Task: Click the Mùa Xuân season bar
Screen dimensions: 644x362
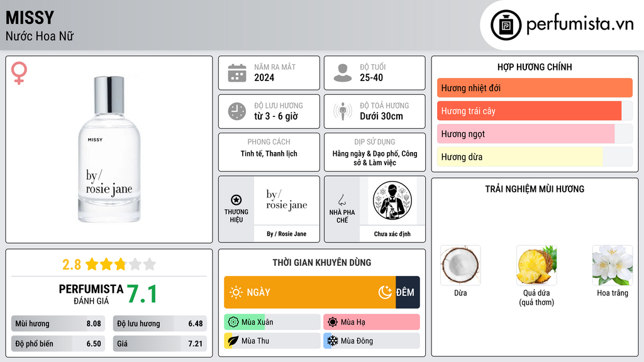Action: [x=272, y=322]
